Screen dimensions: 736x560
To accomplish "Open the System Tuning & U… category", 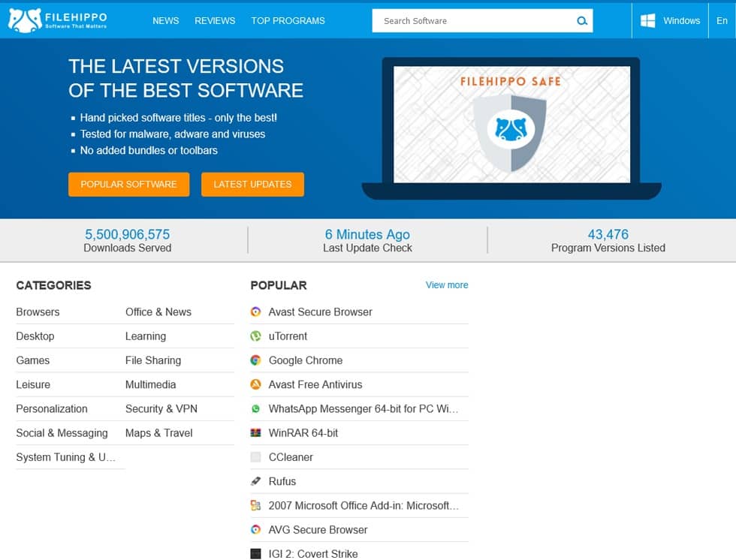I will 66,457.
